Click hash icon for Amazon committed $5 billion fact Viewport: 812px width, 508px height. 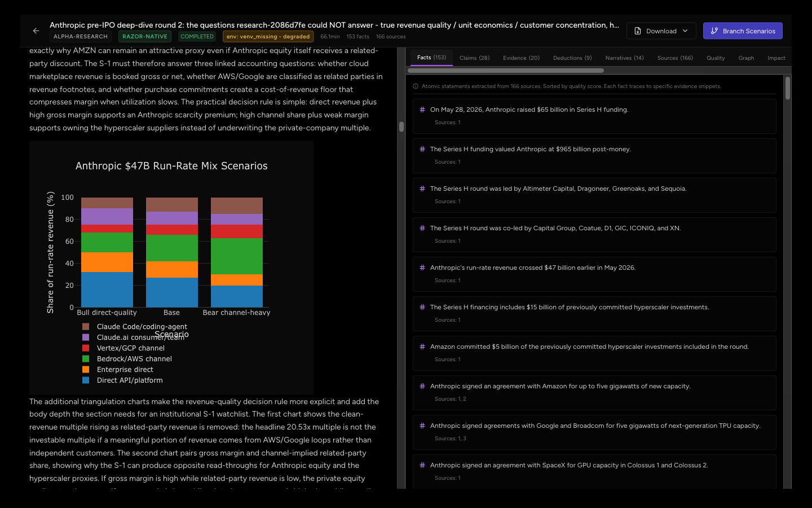coord(422,347)
